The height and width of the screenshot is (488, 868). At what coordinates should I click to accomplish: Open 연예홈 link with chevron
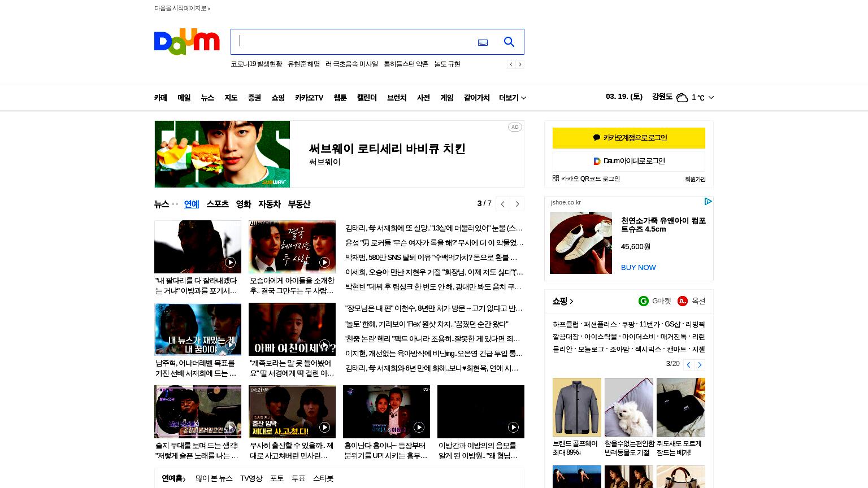[174, 478]
